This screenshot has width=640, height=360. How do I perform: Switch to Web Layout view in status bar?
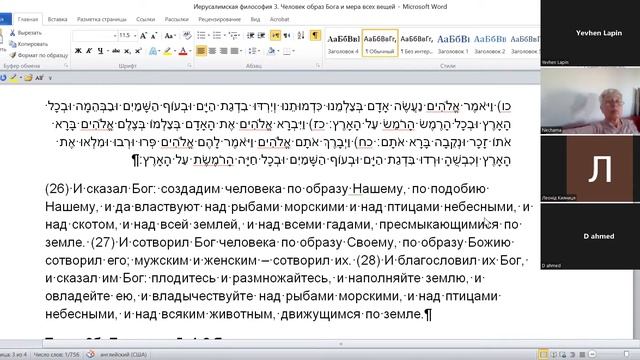tap(563, 355)
